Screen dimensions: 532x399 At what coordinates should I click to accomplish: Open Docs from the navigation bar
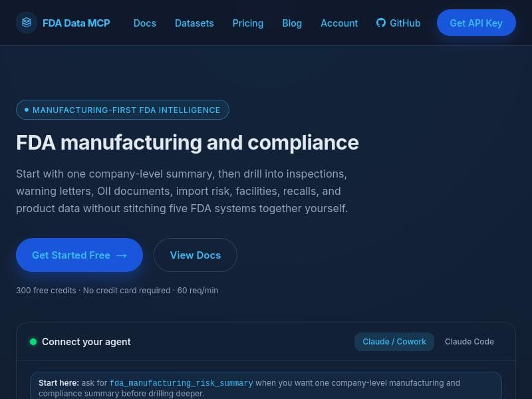click(145, 23)
